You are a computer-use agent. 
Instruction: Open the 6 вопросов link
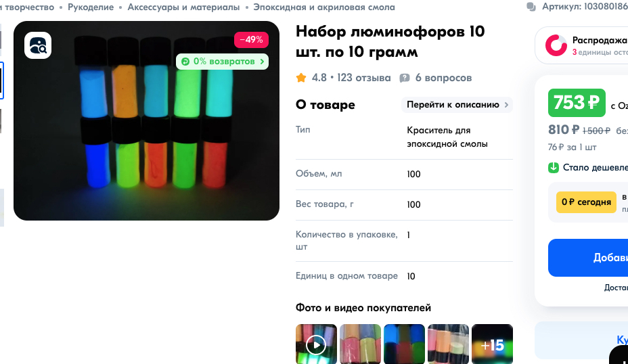pyautogui.click(x=443, y=78)
